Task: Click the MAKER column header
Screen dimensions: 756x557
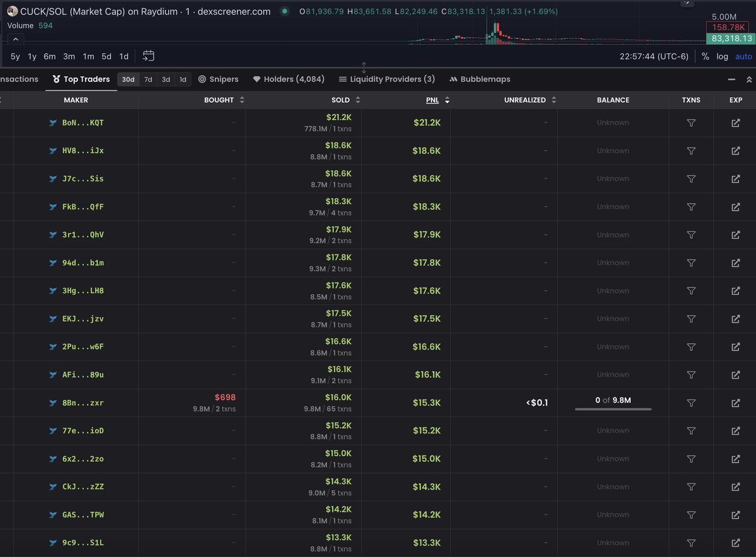Action: coord(76,100)
